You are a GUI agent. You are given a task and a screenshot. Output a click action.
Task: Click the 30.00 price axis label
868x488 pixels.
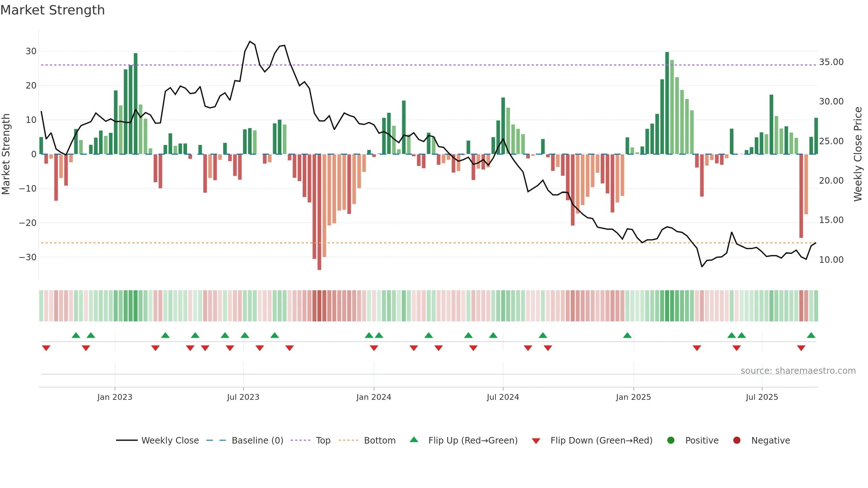click(x=831, y=102)
